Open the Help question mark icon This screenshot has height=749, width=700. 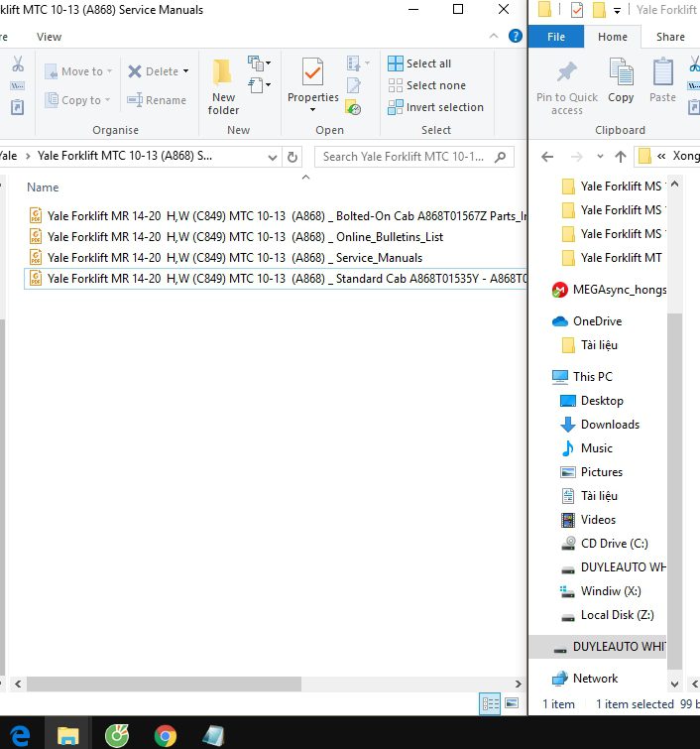[516, 36]
